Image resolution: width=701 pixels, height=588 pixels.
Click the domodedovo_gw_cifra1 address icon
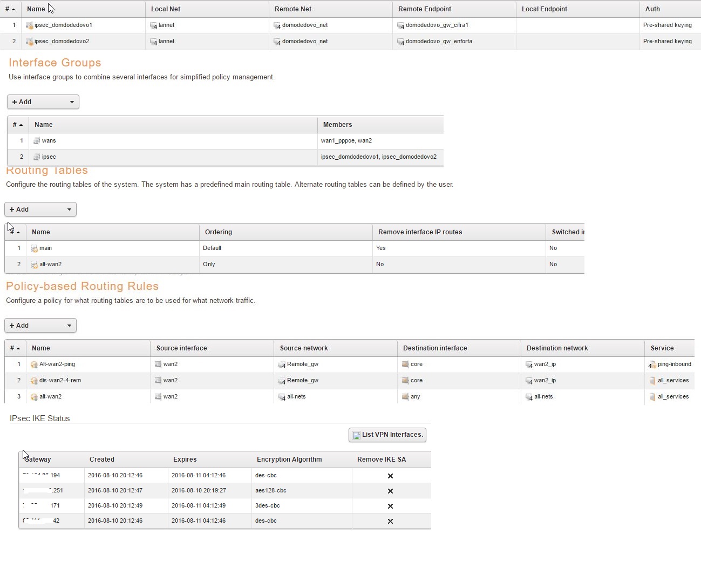click(400, 25)
